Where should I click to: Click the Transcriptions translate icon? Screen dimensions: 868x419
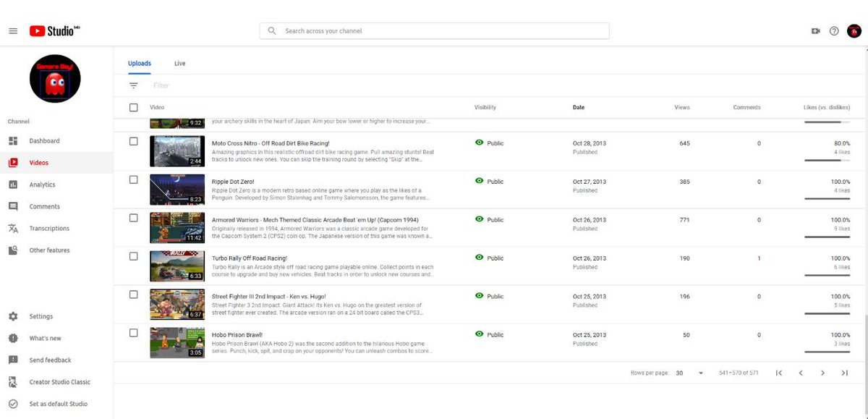tap(13, 228)
